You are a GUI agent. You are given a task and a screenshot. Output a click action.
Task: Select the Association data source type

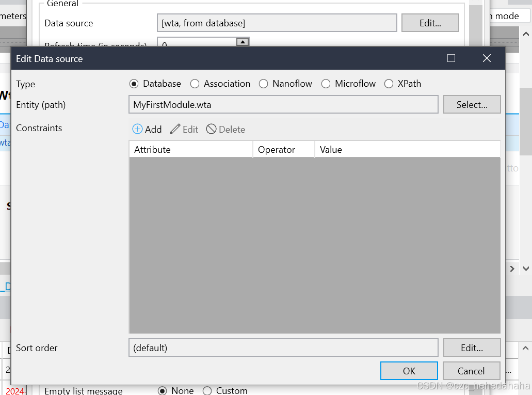click(x=195, y=83)
